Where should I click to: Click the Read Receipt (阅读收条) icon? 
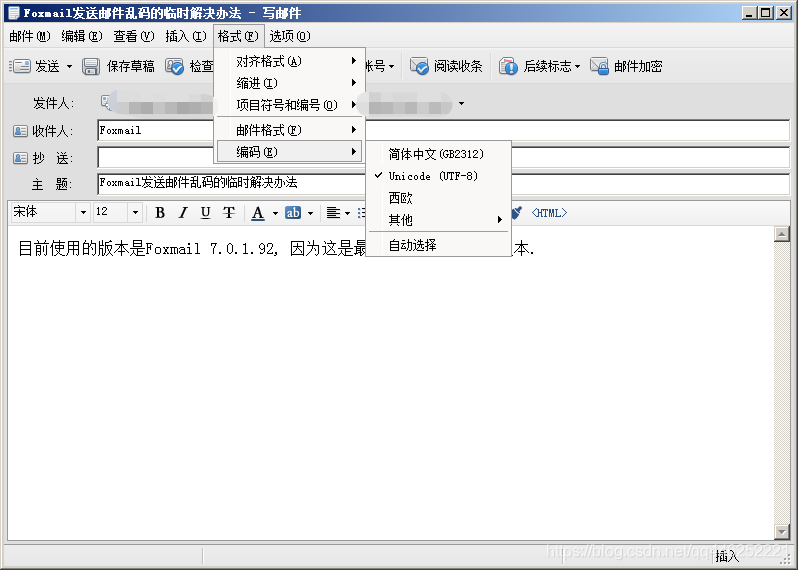pyautogui.click(x=420, y=66)
